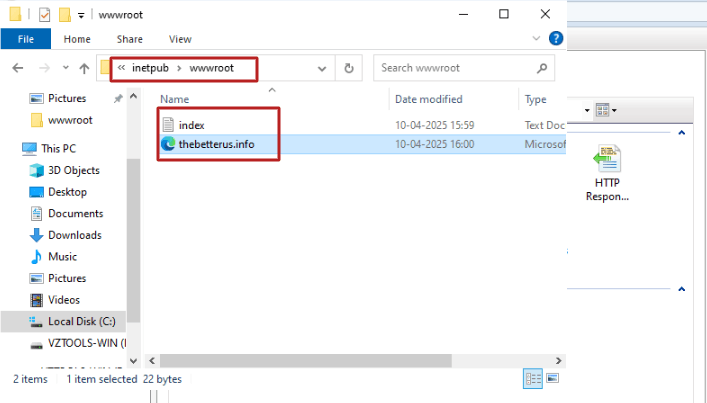
Task: Go up one folder level
Action: point(84,68)
